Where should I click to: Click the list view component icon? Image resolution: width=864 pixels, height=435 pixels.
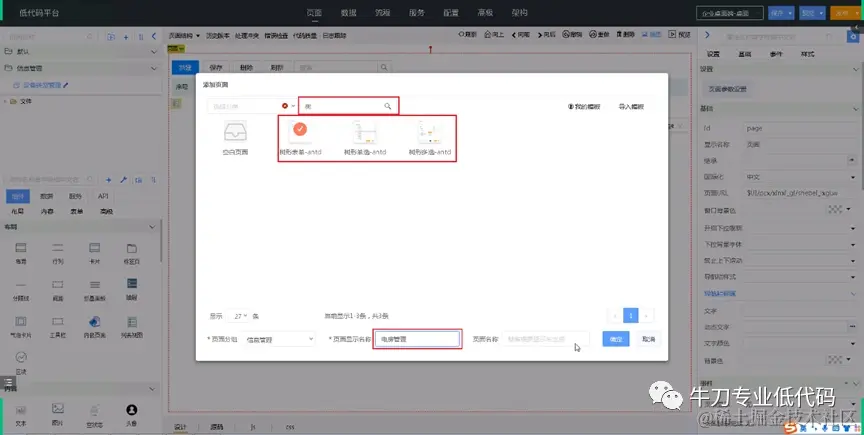click(x=132, y=321)
